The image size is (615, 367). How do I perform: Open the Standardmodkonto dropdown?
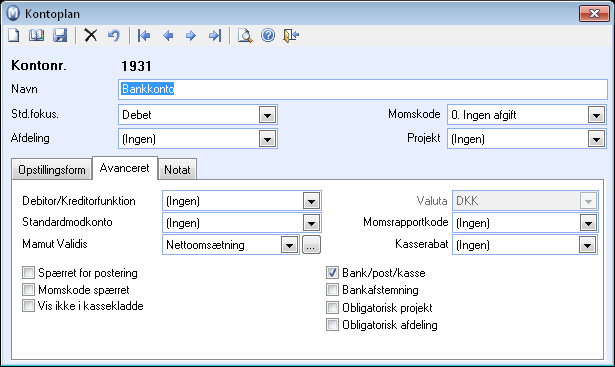tap(311, 223)
